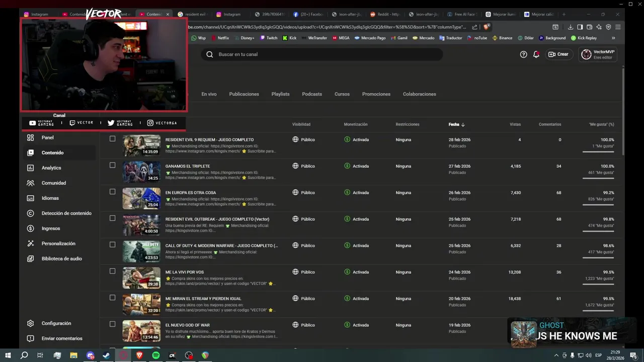Select checkbox for ME MIRAN EL STREAM video
This screenshot has height=362, width=644.
[112, 298]
